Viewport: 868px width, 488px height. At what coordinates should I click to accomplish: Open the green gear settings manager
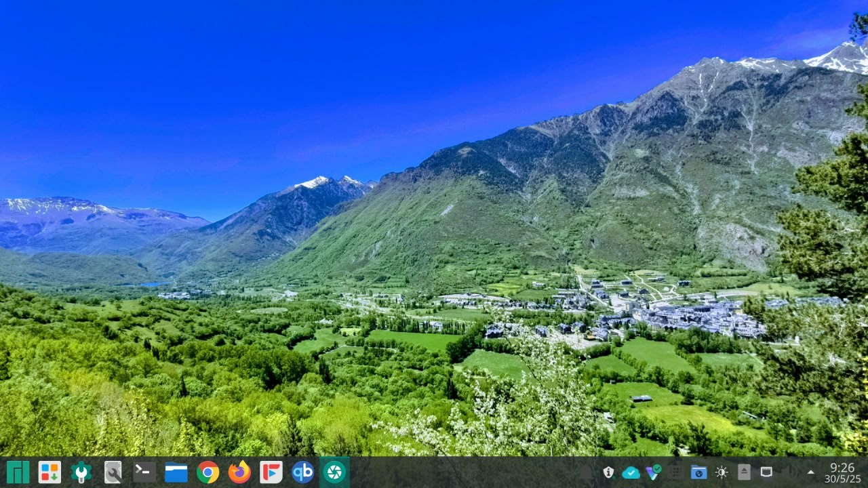point(81,472)
